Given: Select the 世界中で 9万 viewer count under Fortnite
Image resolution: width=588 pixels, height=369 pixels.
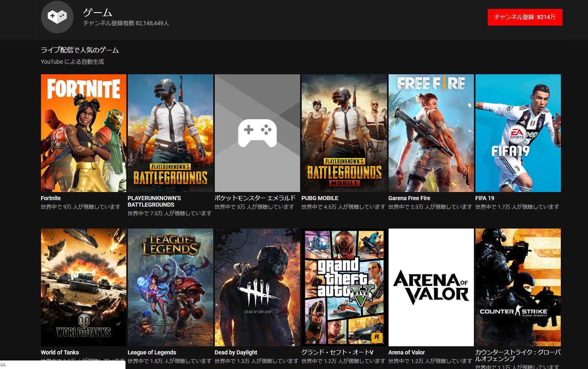Looking at the screenshot, I should tap(80, 207).
